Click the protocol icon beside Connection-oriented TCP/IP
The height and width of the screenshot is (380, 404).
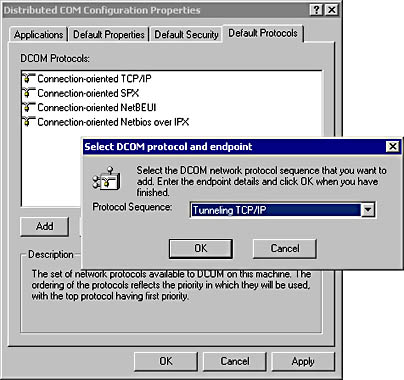(29, 79)
